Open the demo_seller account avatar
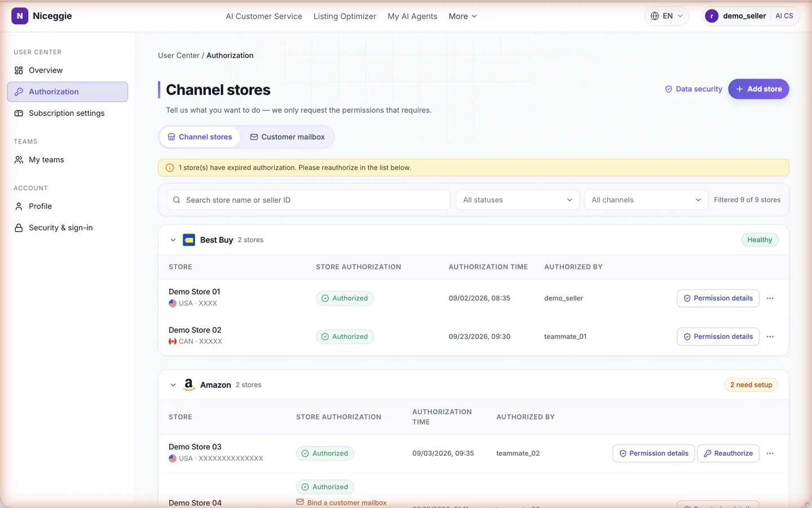The width and height of the screenshot is (812, 508). point(712,16)
